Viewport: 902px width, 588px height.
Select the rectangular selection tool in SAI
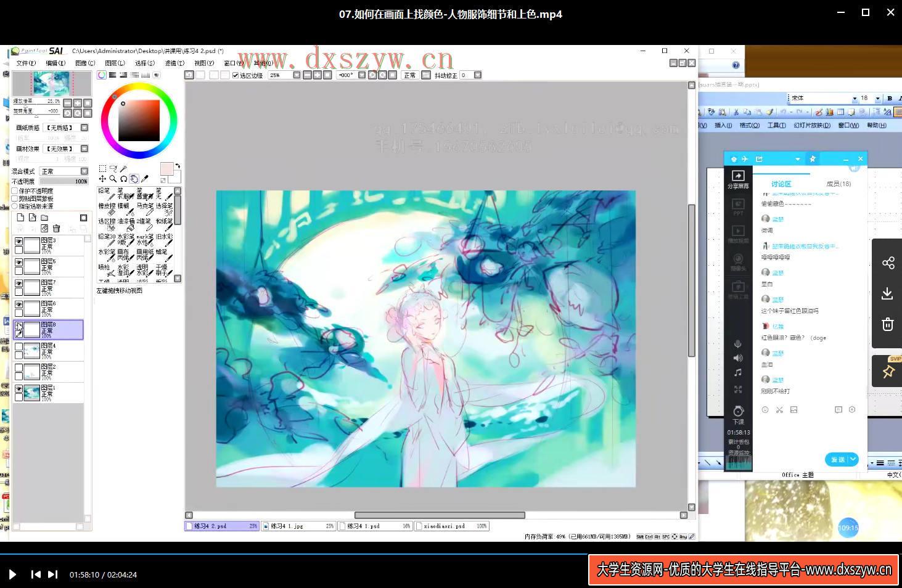102,168
